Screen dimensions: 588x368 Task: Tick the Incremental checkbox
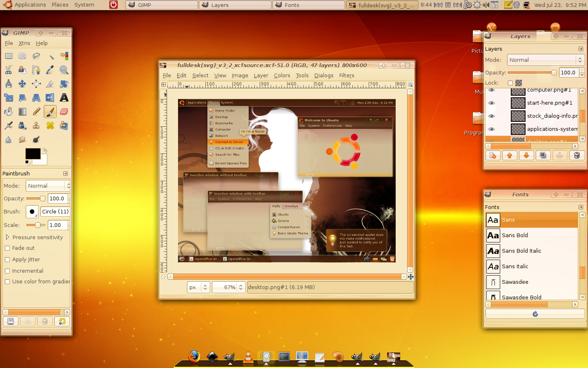tap(7, 271)
